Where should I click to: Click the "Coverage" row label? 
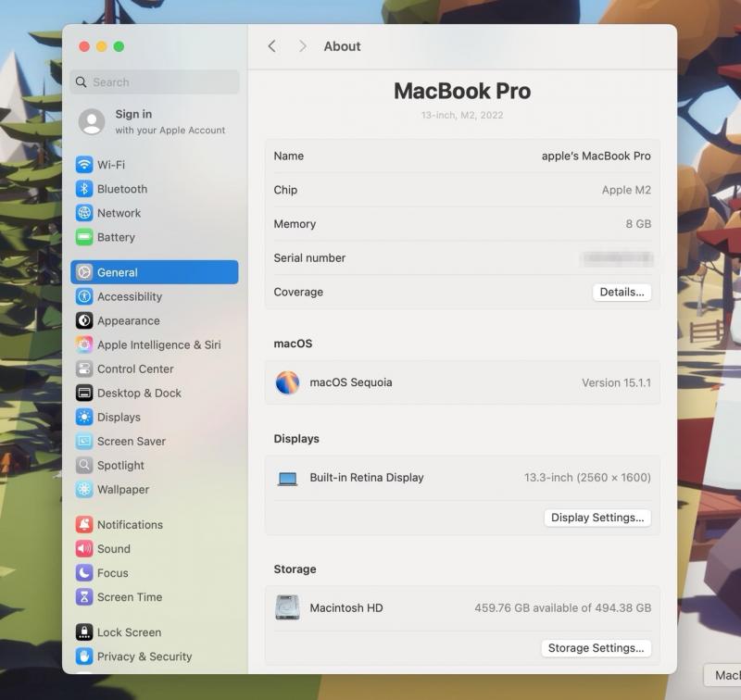298,292
